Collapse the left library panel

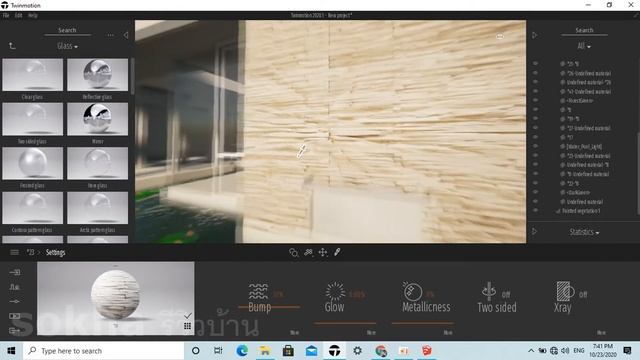pos(126,36)
